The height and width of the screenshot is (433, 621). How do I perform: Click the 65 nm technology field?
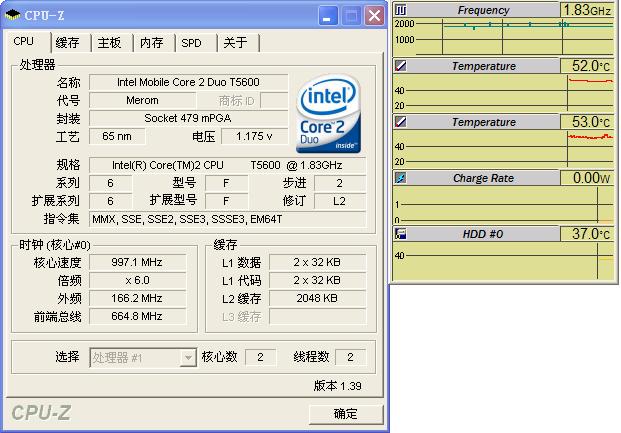[117, 136]
